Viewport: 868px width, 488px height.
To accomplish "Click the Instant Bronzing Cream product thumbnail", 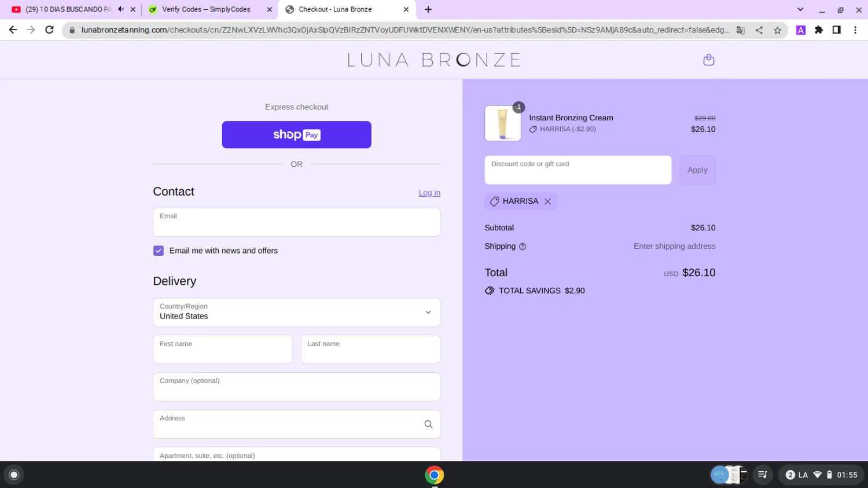I will [503, 123].
